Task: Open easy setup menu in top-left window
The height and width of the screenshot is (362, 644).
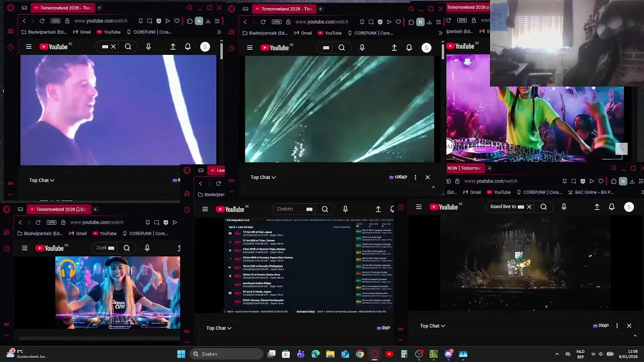Action: [217, 21]
